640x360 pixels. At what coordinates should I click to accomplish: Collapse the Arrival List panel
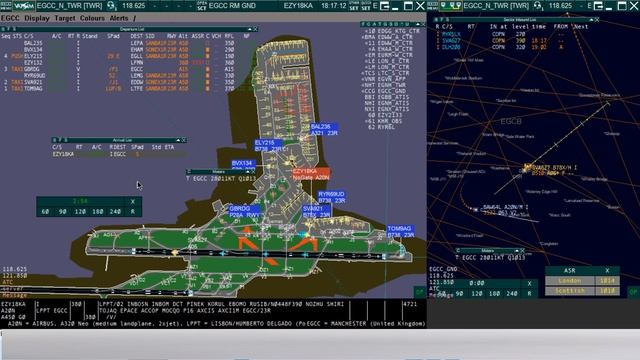coord(178,140)
